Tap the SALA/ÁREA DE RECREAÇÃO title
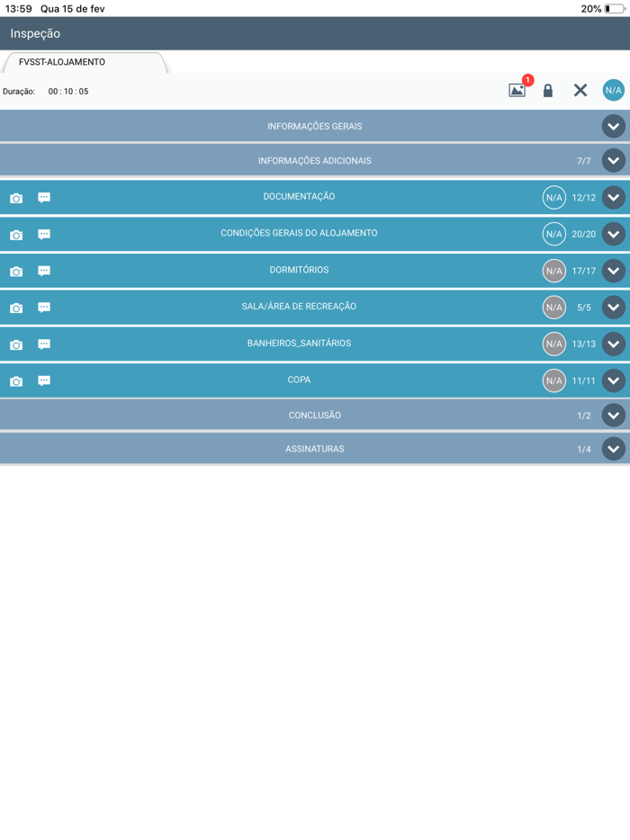 (299, 307)
